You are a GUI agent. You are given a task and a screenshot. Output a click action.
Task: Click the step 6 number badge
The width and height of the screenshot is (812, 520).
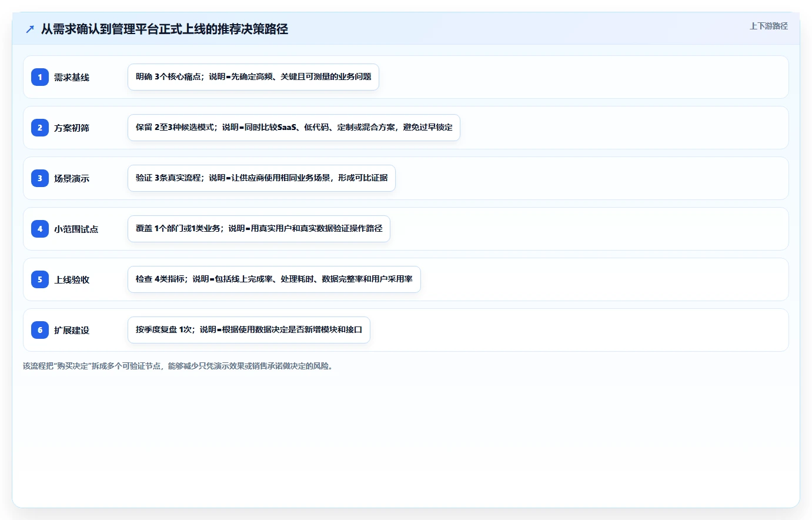[x=40, y=330]
